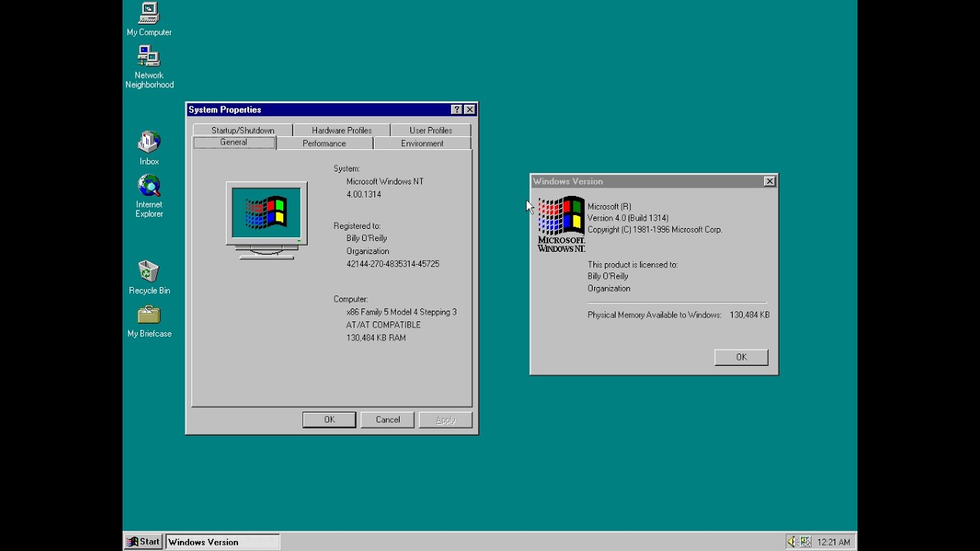Click the tray icon left of the clock
Screen dimensions: 980x551
[x=805, y=542]
